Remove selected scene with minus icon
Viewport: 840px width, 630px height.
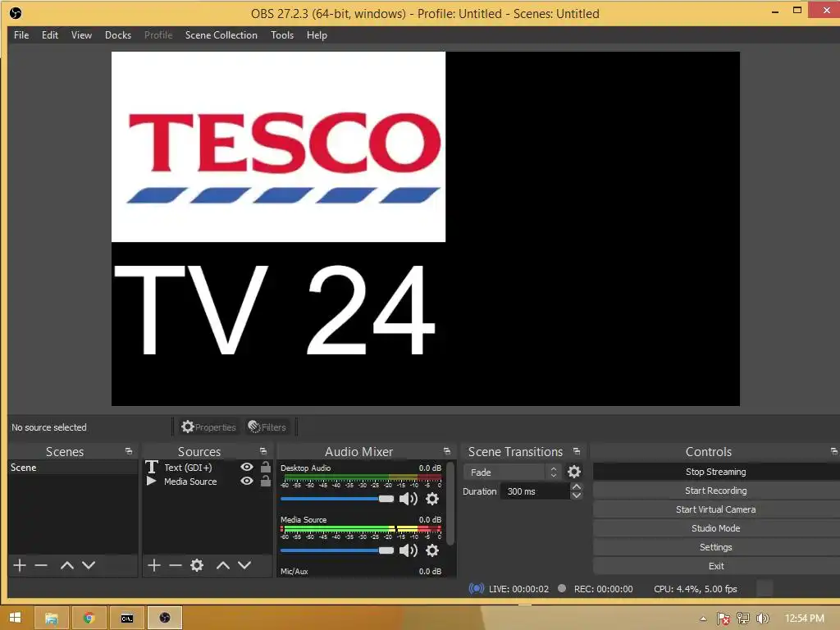41,565
